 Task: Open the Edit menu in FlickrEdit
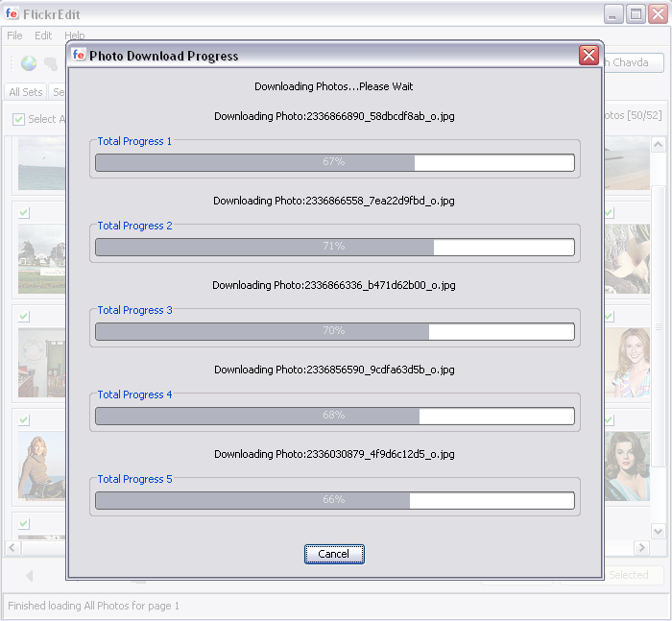[43, 36]
